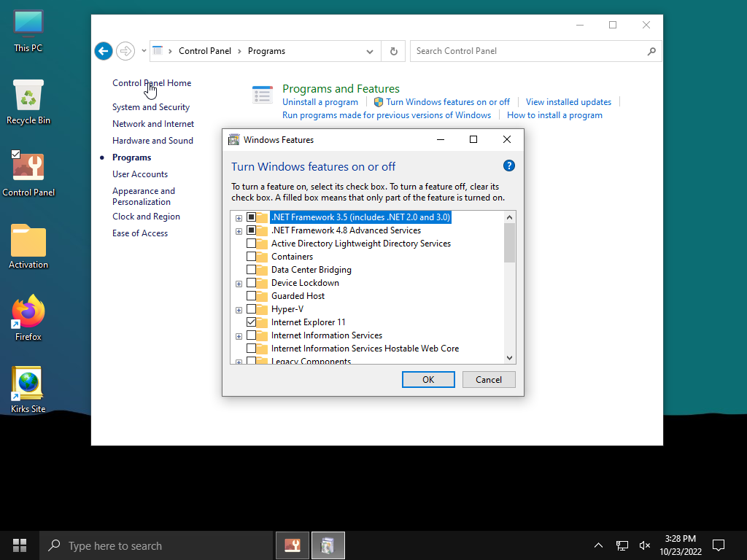Click the Programs and Features icon
This screenshot has height=560, width=747.
point(263,96)
